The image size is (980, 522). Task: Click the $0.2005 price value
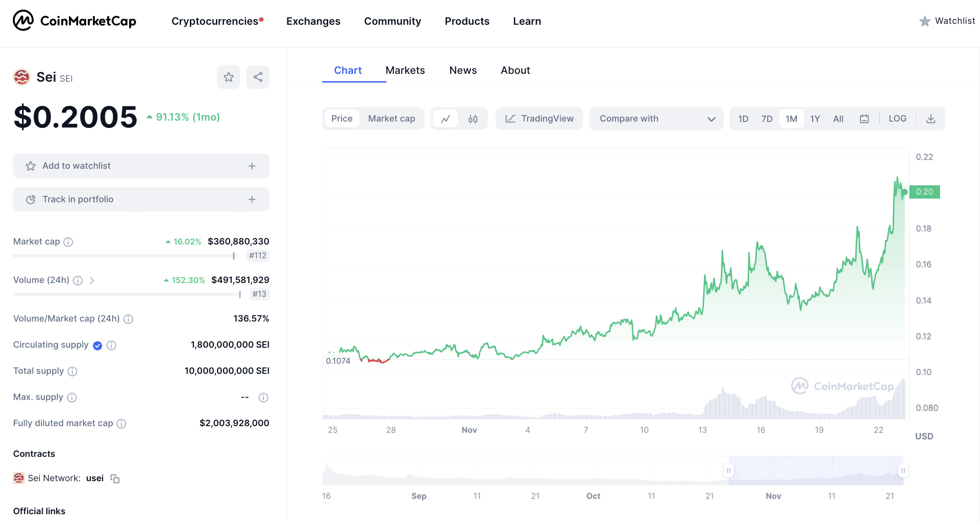[76, 117]
